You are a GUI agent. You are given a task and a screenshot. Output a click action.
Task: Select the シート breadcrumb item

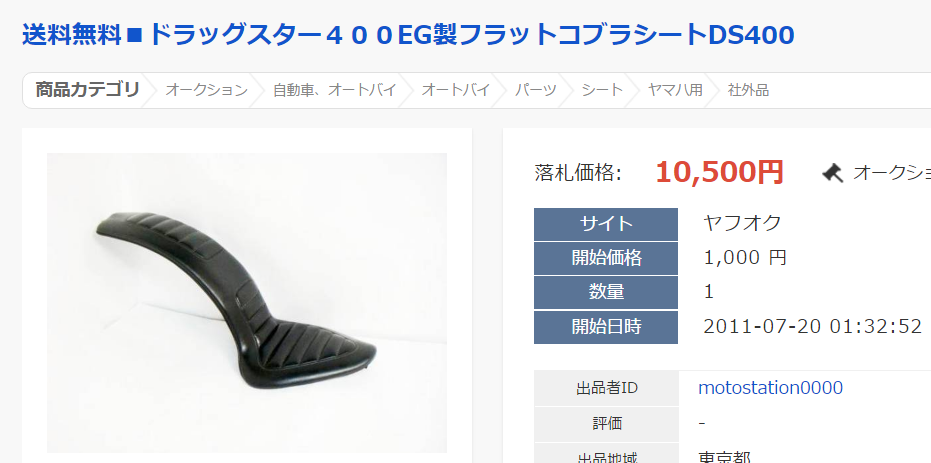click(x=602, y=90)
